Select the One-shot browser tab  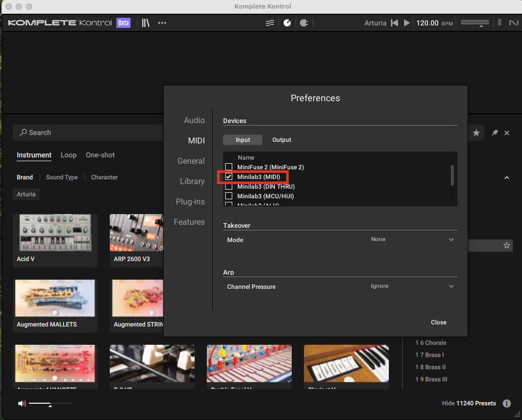point(100,155)
